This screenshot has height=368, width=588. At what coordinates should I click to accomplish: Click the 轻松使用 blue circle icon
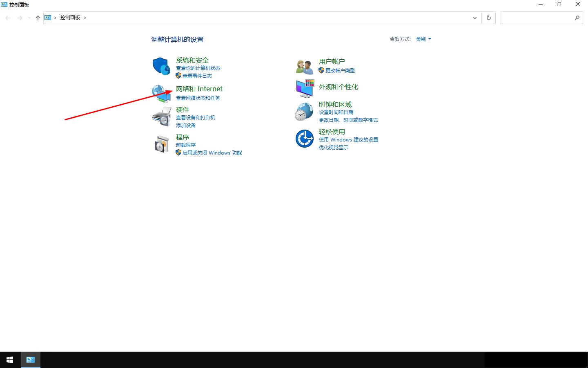click(x=304, y=139)
